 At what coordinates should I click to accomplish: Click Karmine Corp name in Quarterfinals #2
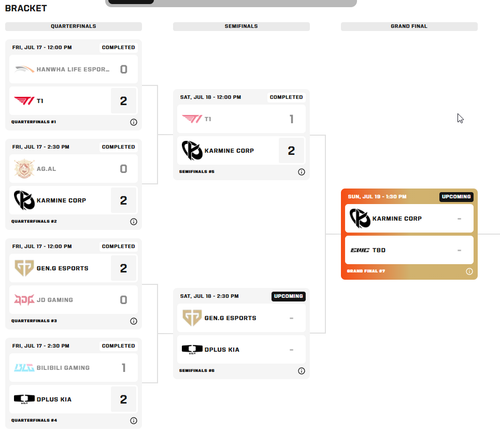pyautogui.click(x=61, y=200)
